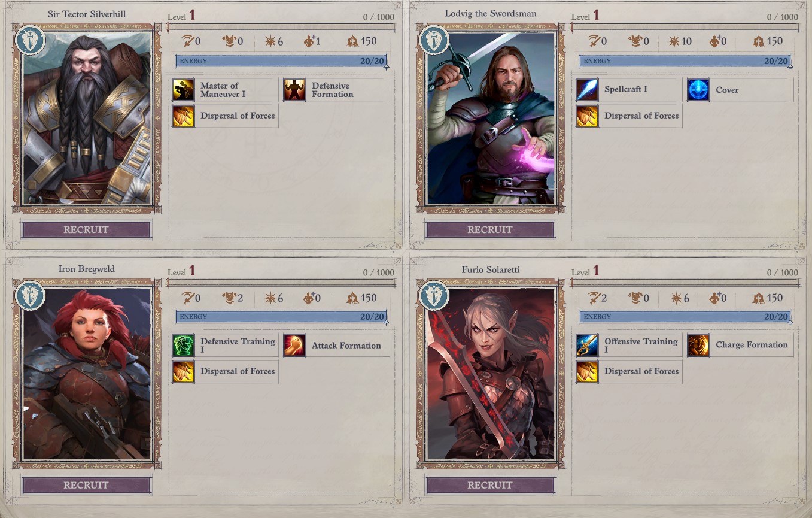Click Furio's Dispersal of Forces icon

pyautogui.click(x=587, y=372)
